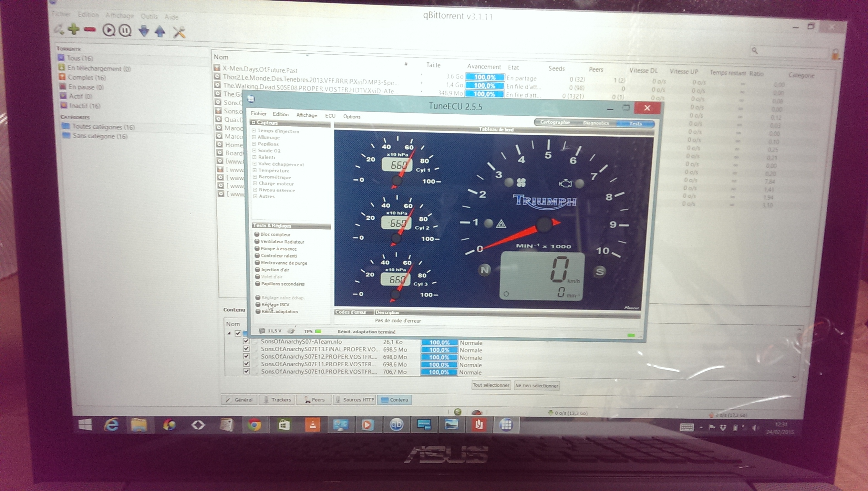The width and height of the screenshot is (868, 491).
Task: Expand Valve échappement sensor node
Action: pyautogui.click(x=255, y=163)
